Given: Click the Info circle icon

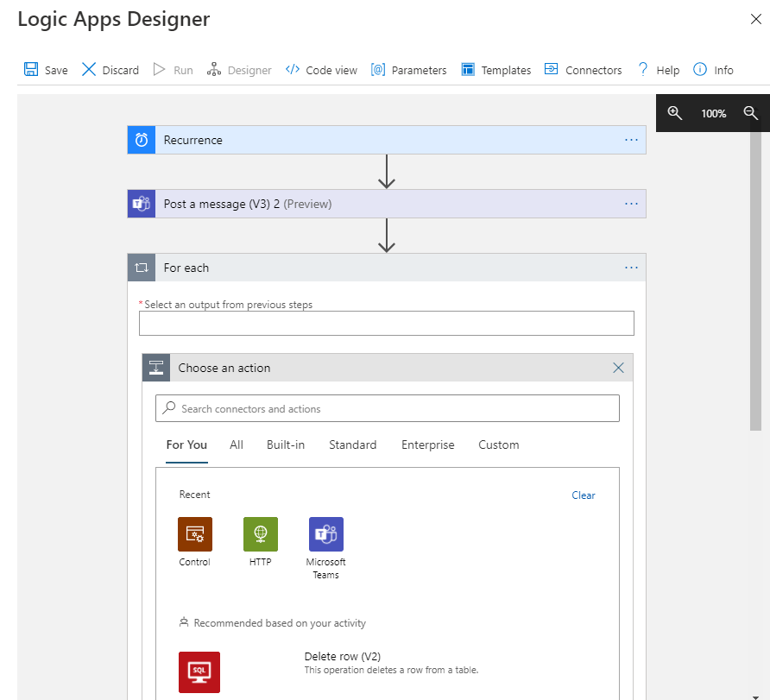Looking at the screenshot, I should click(x=700, y=69).
